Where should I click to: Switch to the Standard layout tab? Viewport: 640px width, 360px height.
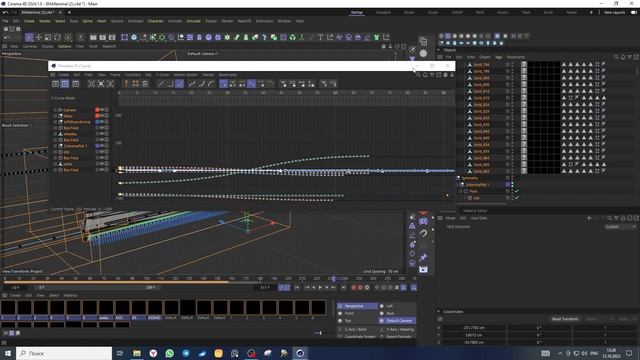pyautogui.click(x=383, y=13)
